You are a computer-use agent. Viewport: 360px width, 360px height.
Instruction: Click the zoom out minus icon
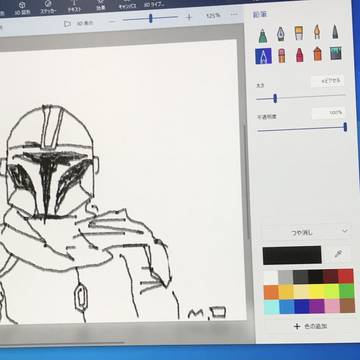[112, 21]
